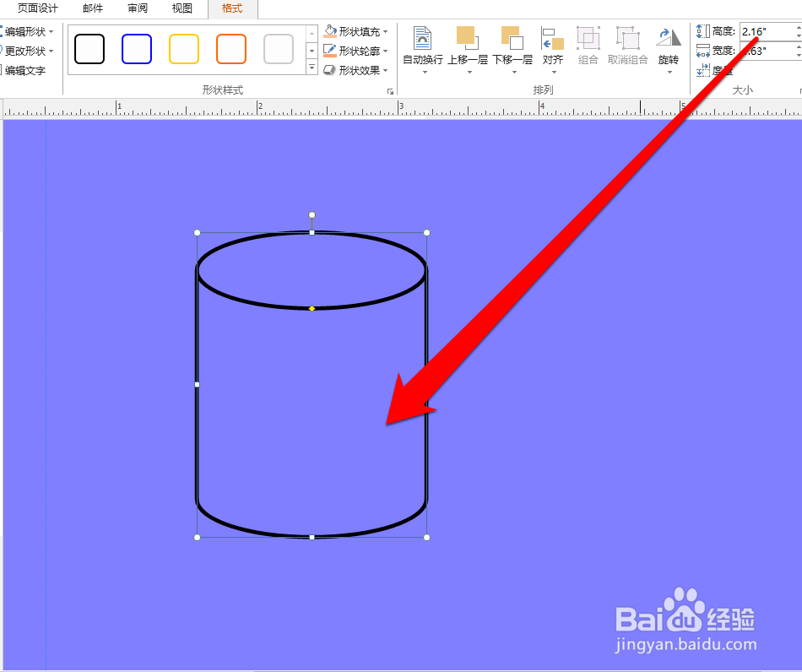The image size is (802, 672).
Task: Click the top-left corner sizing handle
Action: pos(198,233)
